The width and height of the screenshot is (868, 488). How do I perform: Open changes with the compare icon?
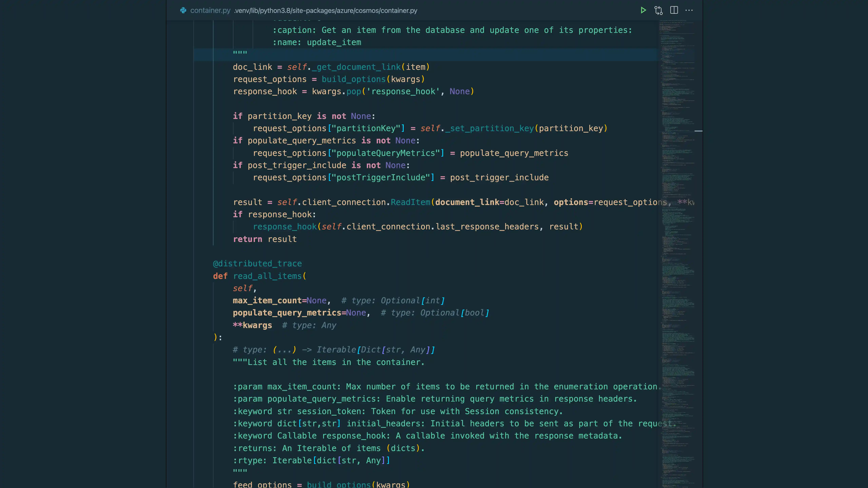(658, 11)
